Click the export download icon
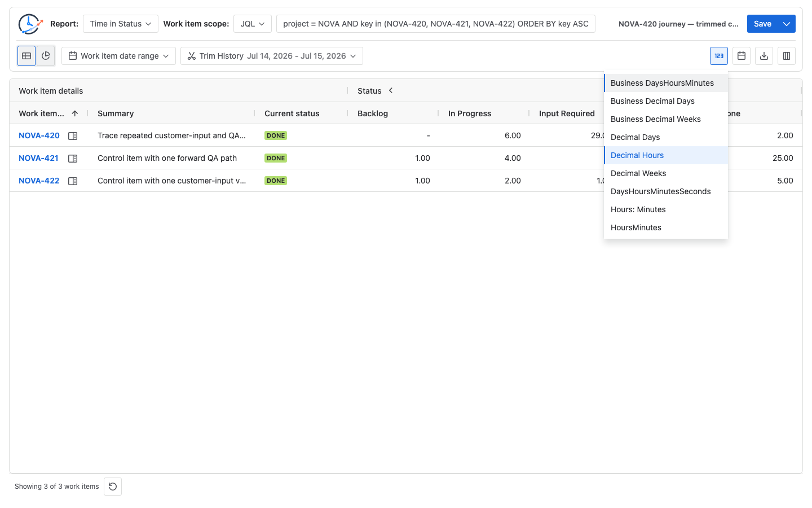This screenshot has width=812, height=508. click(764, 56)
